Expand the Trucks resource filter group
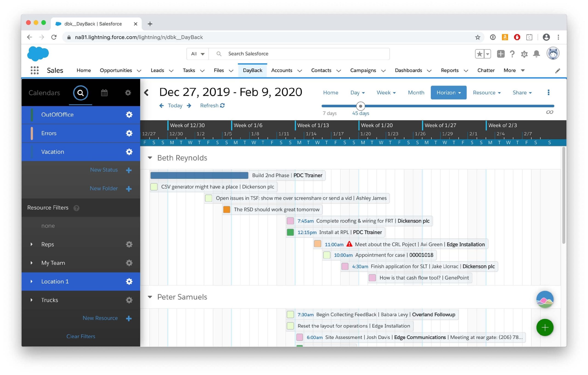588x375 pixels. click(x=31, y=300)
